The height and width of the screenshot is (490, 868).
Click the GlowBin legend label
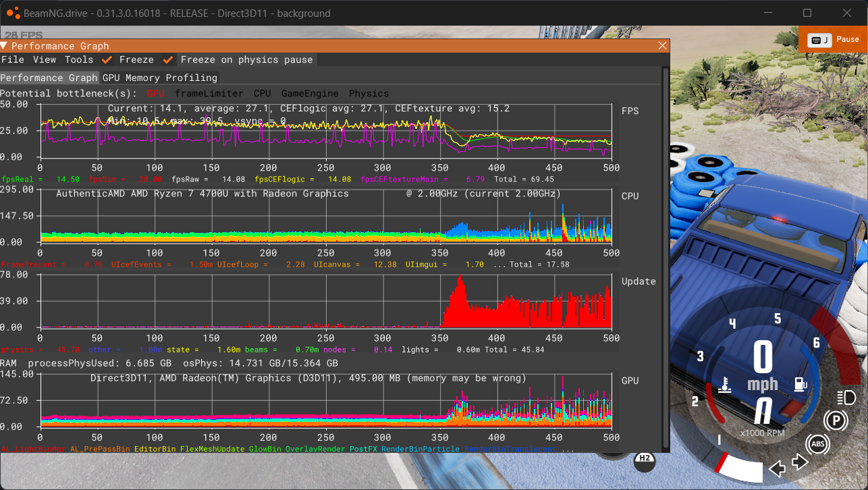(265, 449)
